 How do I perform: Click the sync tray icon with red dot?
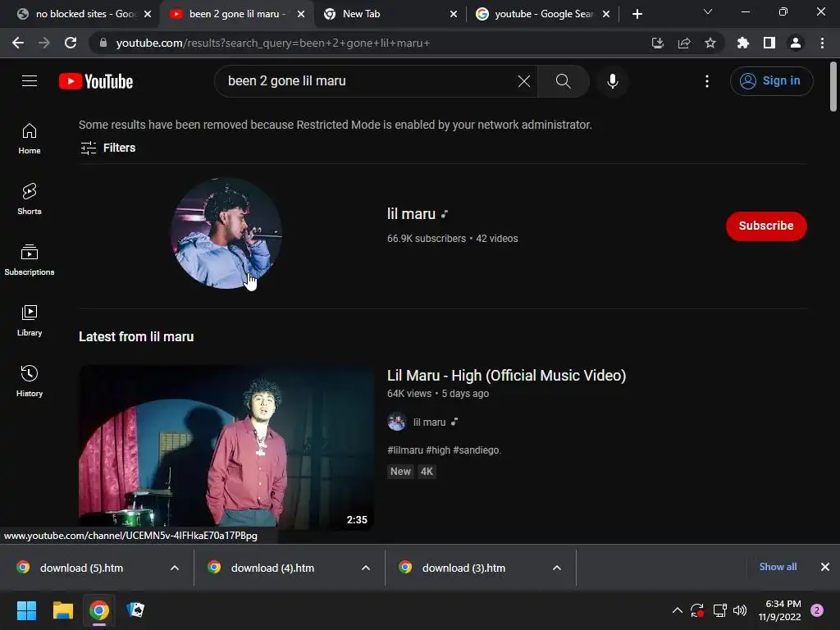click(697, 610)
